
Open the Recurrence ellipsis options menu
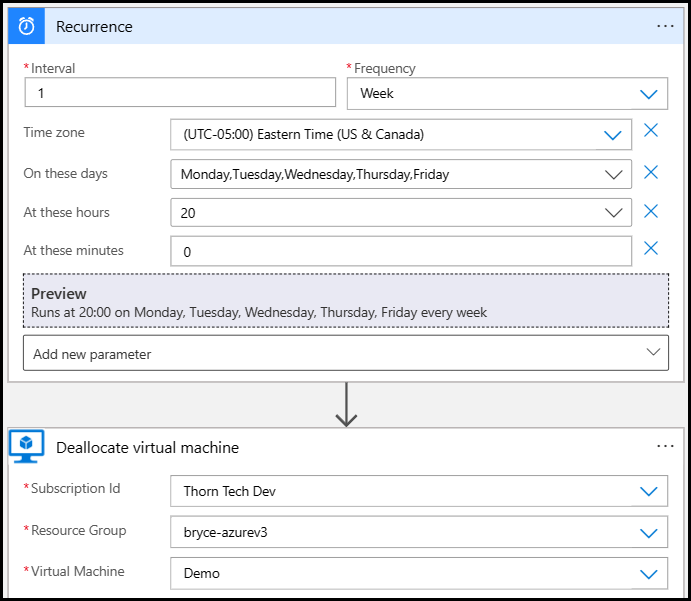(x=665, y=26)
